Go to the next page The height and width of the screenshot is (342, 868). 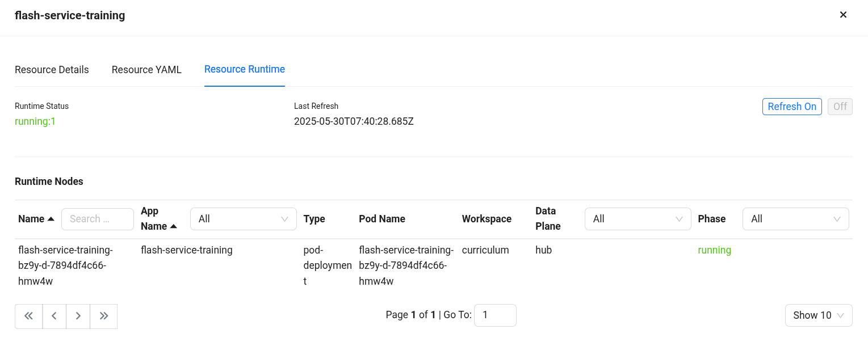click(x=78, y=316)
